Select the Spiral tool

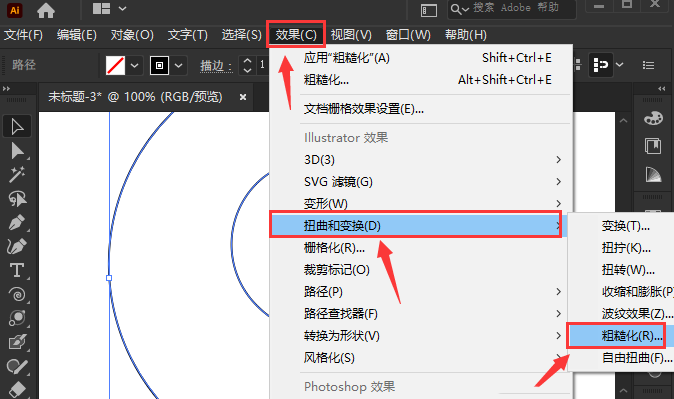(x=17, y=295)
